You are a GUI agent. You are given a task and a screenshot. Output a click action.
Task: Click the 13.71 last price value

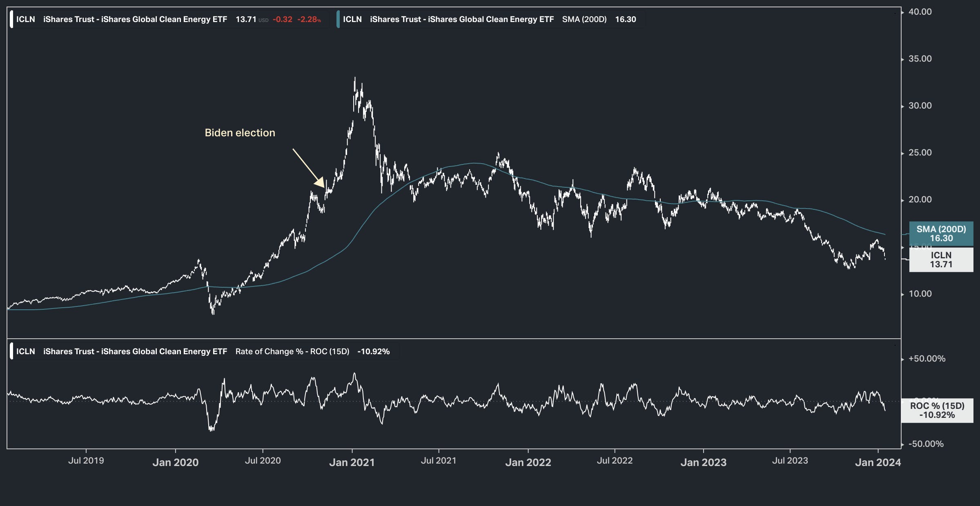pos(246,19)
